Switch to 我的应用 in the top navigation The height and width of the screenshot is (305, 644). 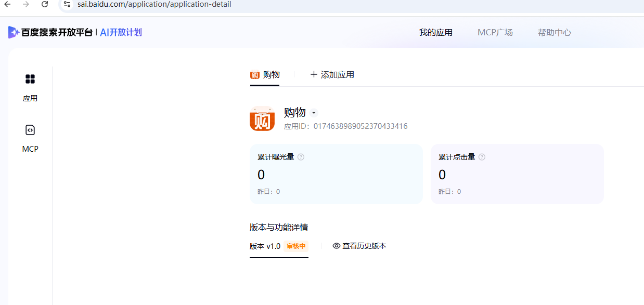(436, 32)
